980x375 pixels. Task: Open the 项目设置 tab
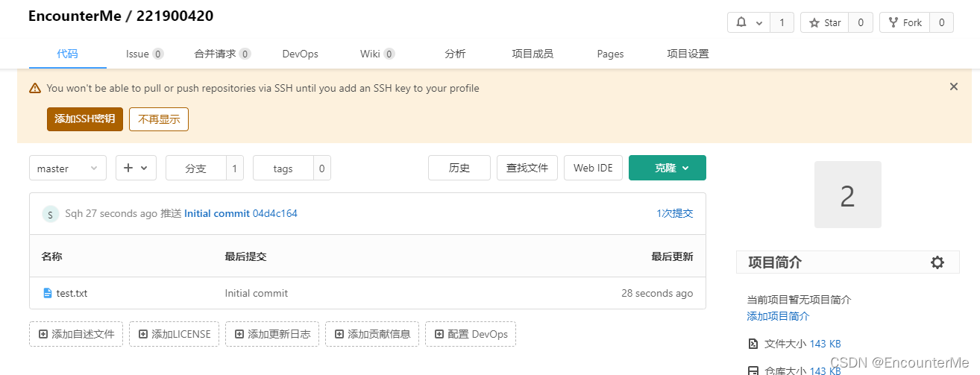click(x=688, y=54)
